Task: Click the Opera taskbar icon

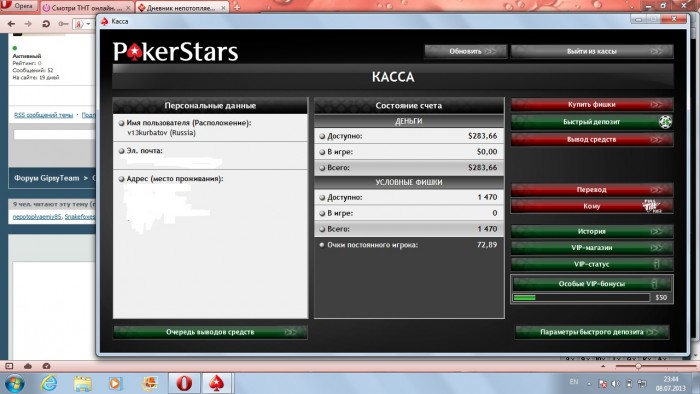Action: 184,383
